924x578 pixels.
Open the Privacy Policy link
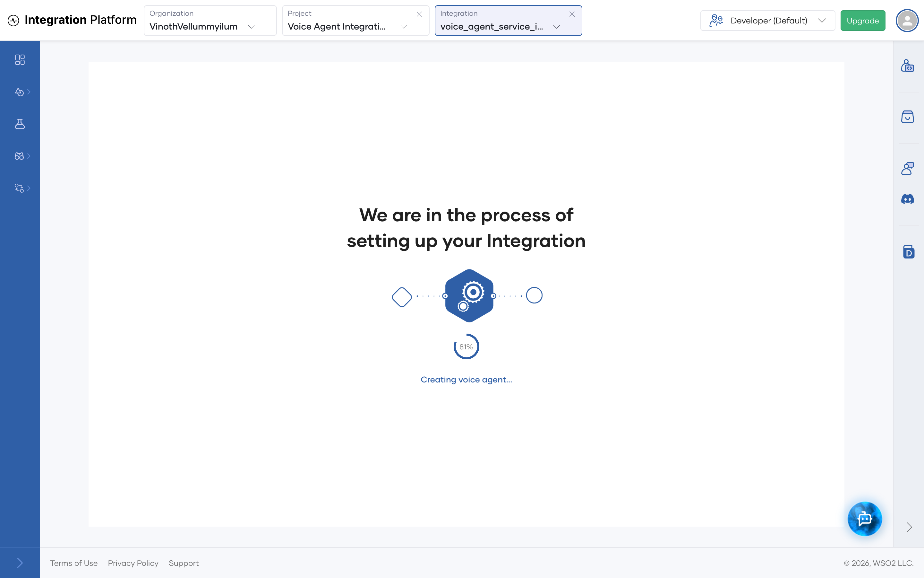coord(133,563)
